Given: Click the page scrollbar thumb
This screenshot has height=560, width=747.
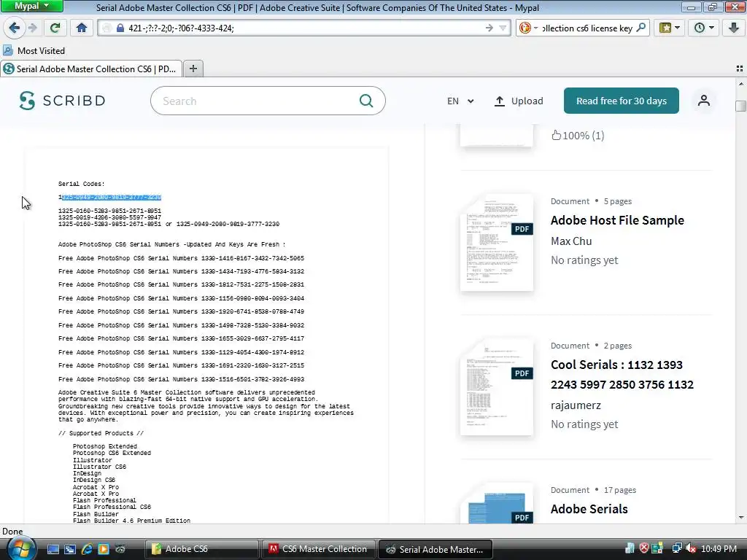Looking at the screenshot, I should (x=740, y=106).
